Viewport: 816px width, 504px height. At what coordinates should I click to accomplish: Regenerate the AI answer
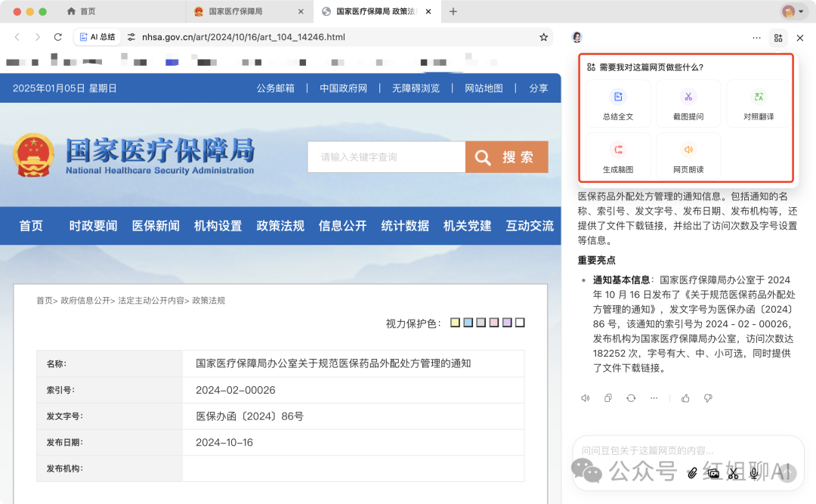click(x=631, y=398)
